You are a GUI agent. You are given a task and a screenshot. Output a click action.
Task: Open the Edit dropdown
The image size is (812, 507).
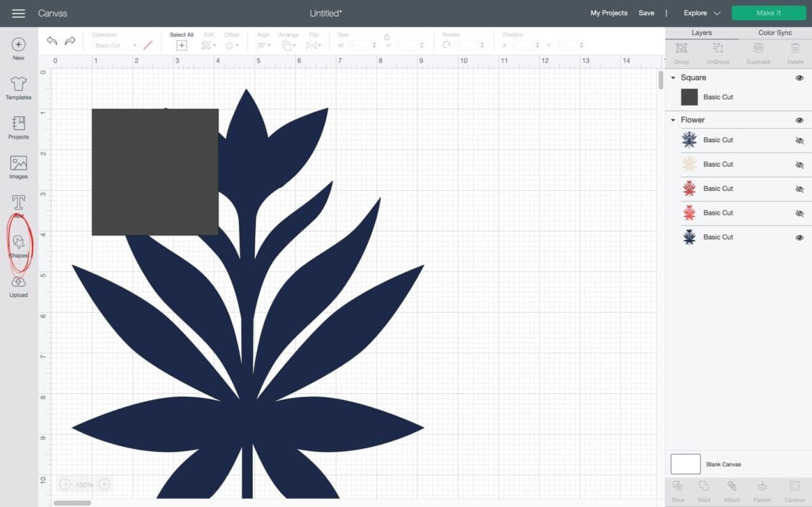coord(208,45)
